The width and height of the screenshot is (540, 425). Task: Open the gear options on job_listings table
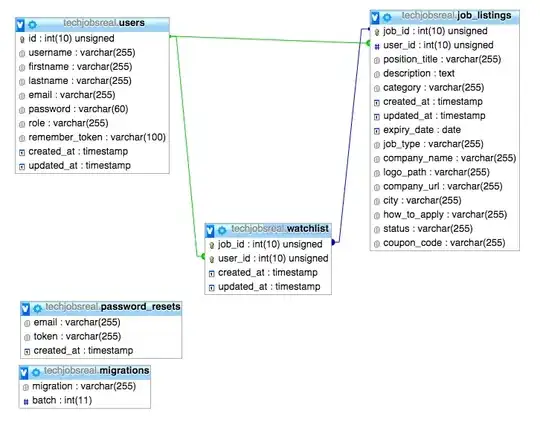(387, 17)
